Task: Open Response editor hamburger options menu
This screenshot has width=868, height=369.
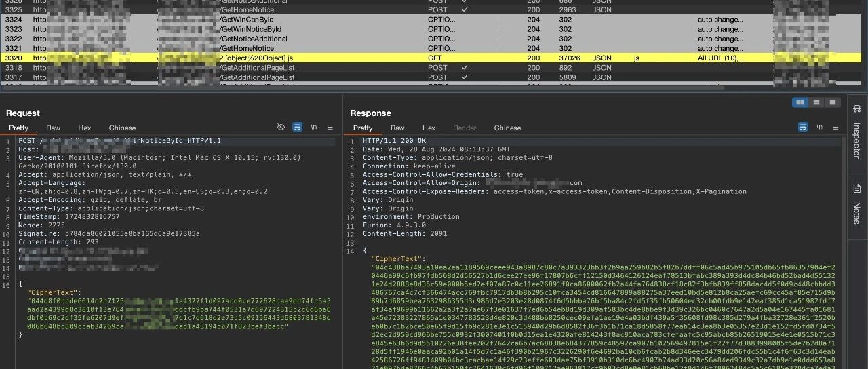Action: pos(836,127)
